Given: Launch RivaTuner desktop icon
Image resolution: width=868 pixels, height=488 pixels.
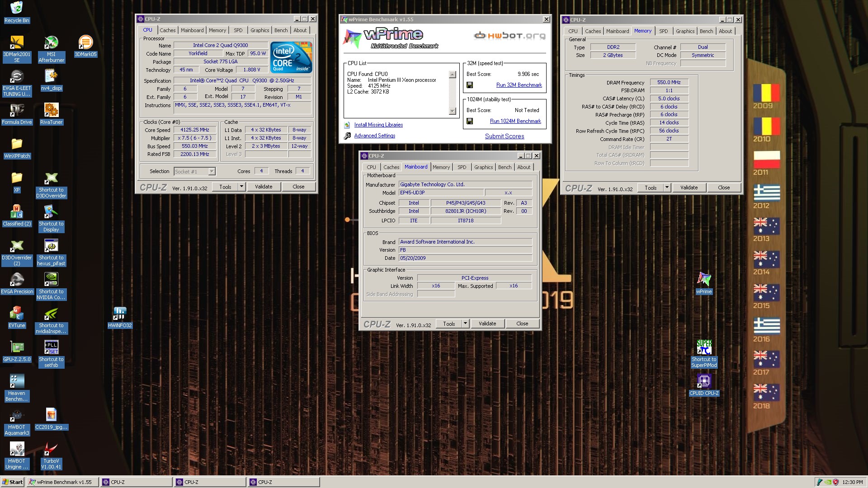Looking at the screenshot, I should pos(51,114).
